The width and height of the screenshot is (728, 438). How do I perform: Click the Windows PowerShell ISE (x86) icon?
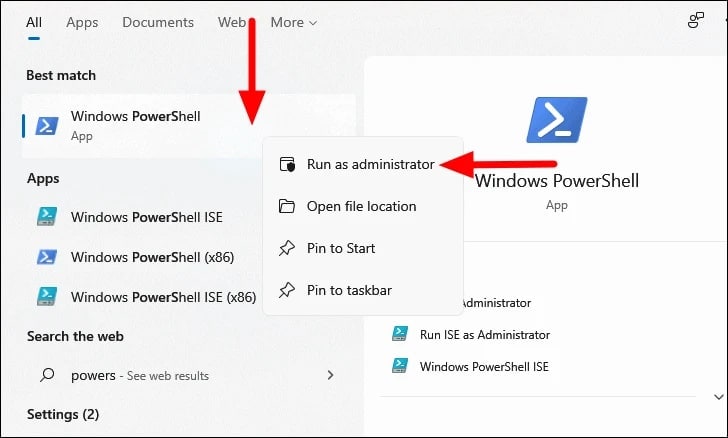(47, 296)
